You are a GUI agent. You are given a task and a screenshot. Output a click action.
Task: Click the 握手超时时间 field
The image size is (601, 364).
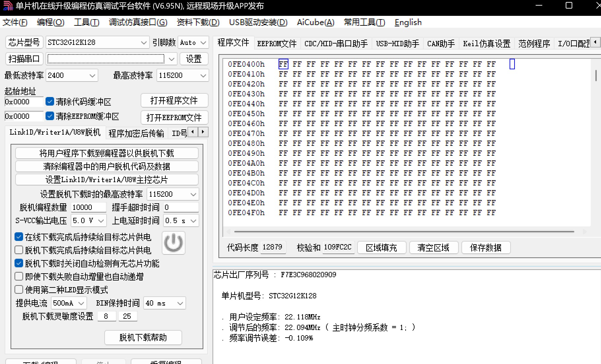181,207
